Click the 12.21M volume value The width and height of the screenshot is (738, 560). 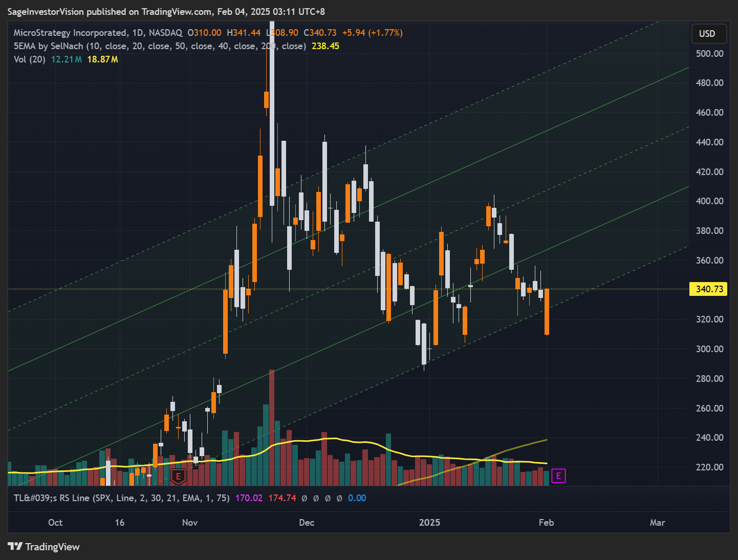(x=67, y=59)
